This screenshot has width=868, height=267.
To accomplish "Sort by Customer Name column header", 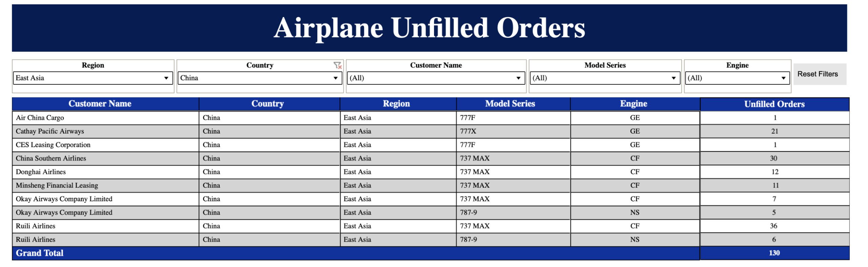I will (100, 104).
